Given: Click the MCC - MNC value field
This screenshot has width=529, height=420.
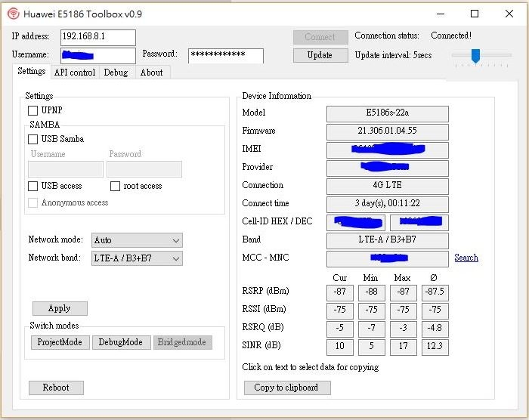Looking at the screenshot, I should pyautogui.click(x=387, y=259).
